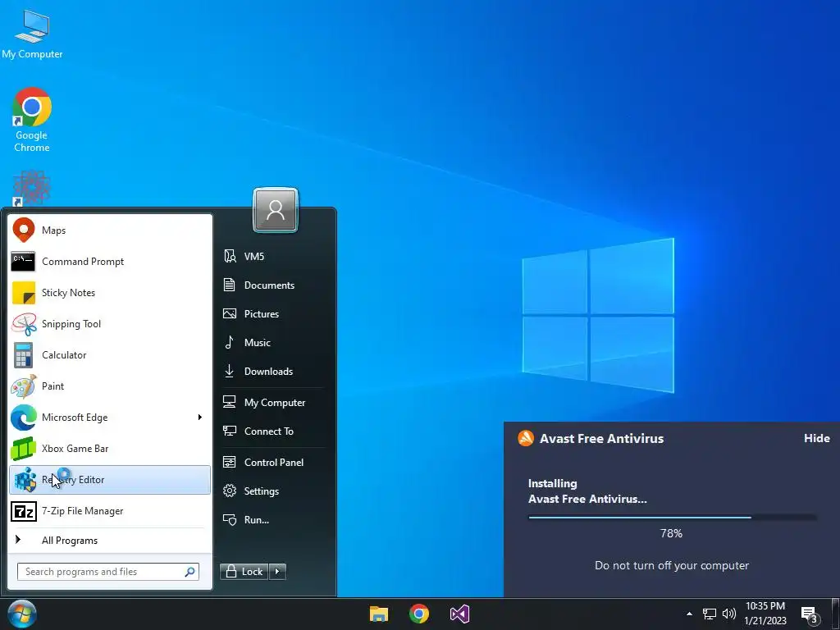
Task: Open Settings from the start menu
Action: 272,491
